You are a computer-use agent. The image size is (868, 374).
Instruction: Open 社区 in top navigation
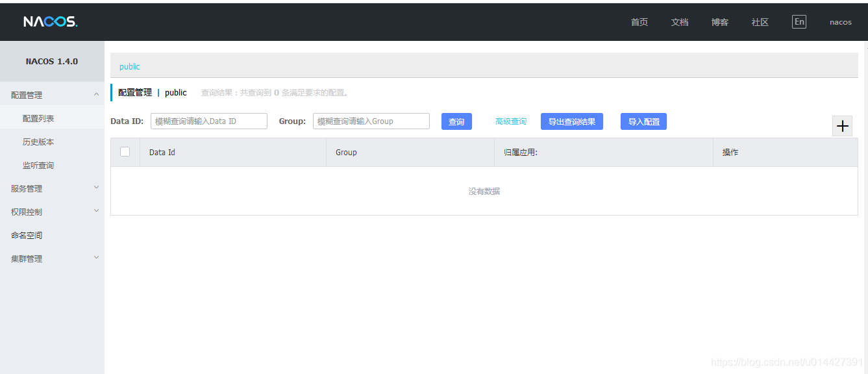pyautogui.click(x=760, y=22)
